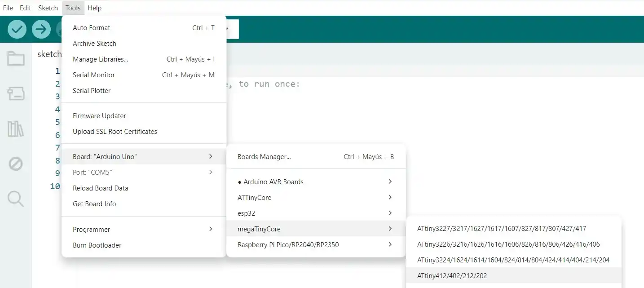
Task: Open the Edit menu
Action: pyautogui.click(x=26, y=8)
